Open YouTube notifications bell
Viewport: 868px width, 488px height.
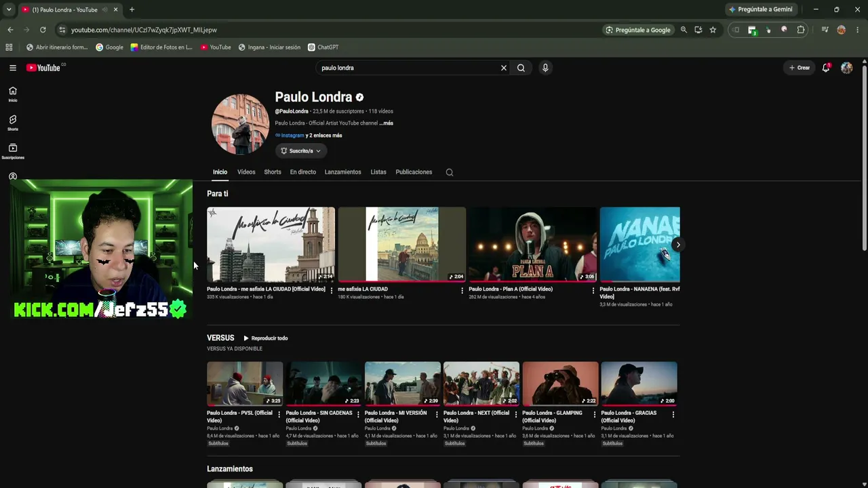click(x=826, y=68)
